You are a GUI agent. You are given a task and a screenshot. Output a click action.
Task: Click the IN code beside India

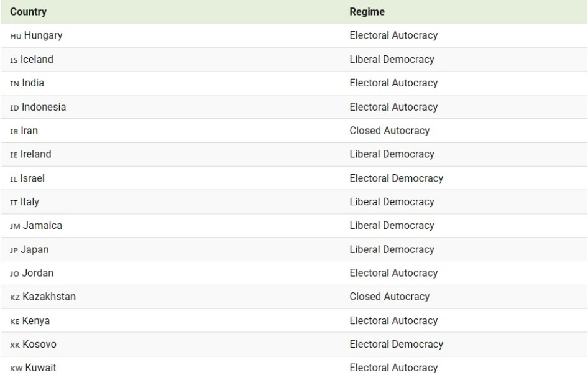pos(15,84)
